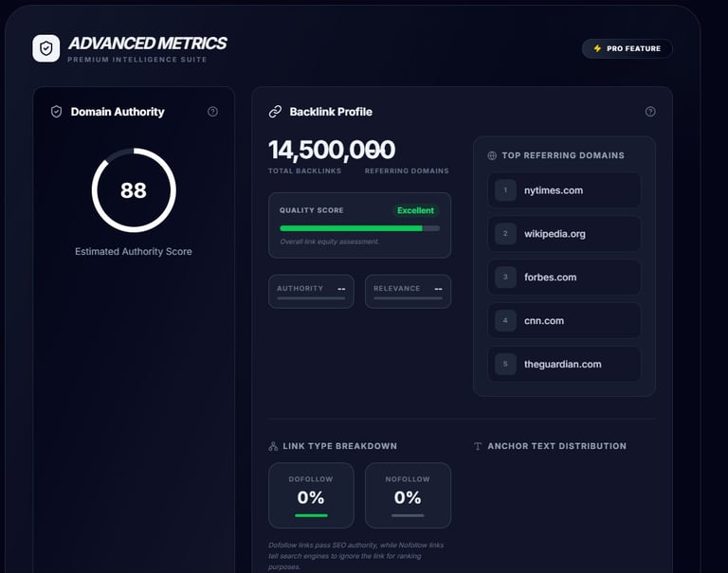Click the lightning bolt icon in PRO FEATURE
The width and height of the screenshot is (728, 573).
pos(597,48)
